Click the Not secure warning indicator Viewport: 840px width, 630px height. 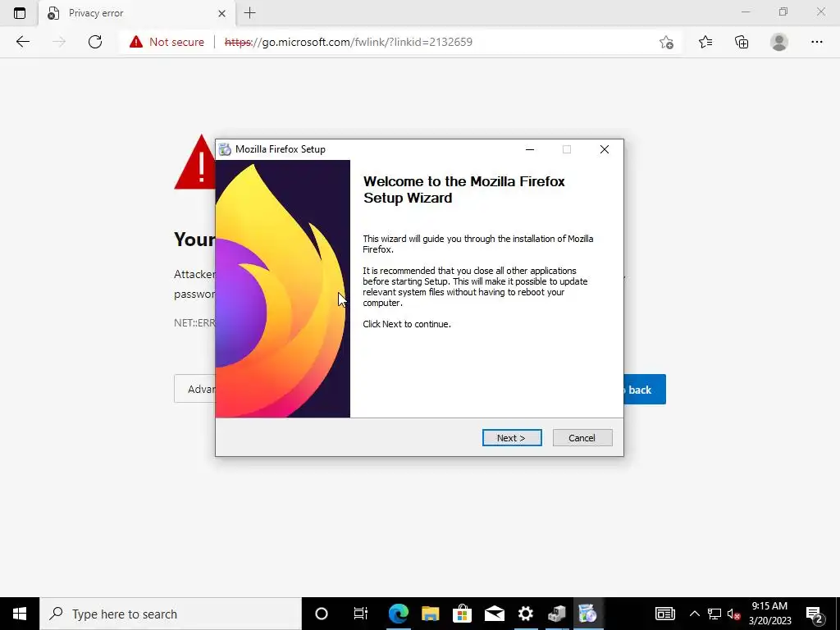[x=167, y=42]
